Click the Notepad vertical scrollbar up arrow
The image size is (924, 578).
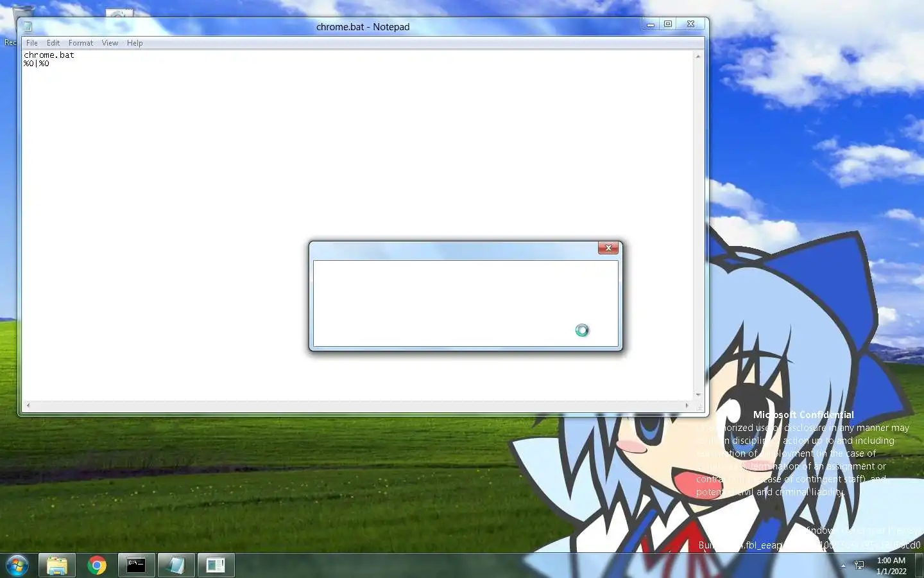coord(698,56)
